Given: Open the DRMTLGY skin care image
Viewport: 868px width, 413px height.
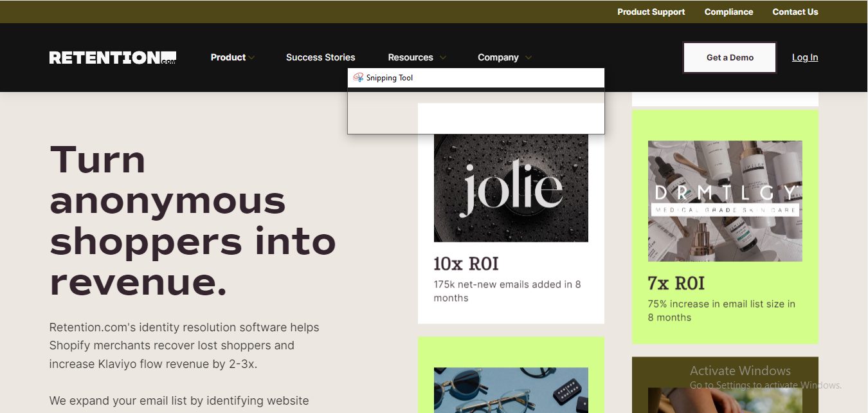Looking at the screenshot, I should [x=725, y=201].
